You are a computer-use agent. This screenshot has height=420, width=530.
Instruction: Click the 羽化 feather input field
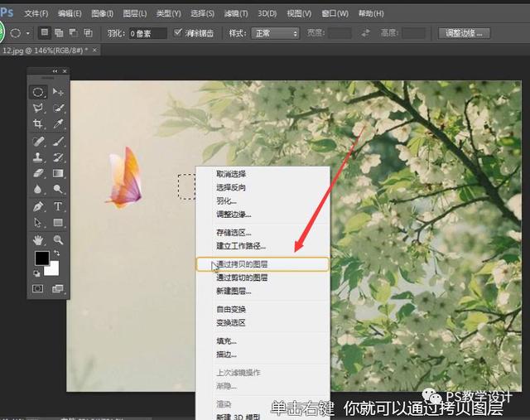[147, 33]
